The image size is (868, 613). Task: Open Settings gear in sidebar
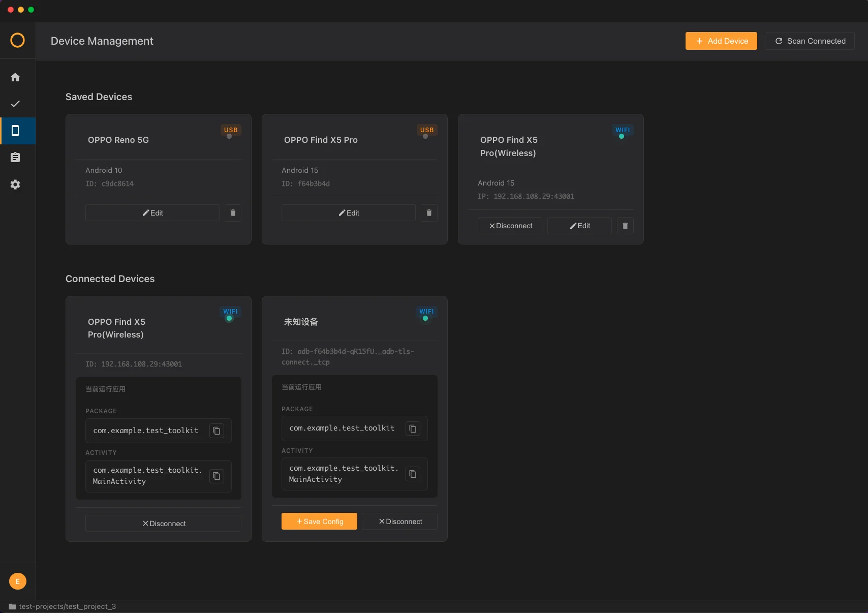click(15, 185)
